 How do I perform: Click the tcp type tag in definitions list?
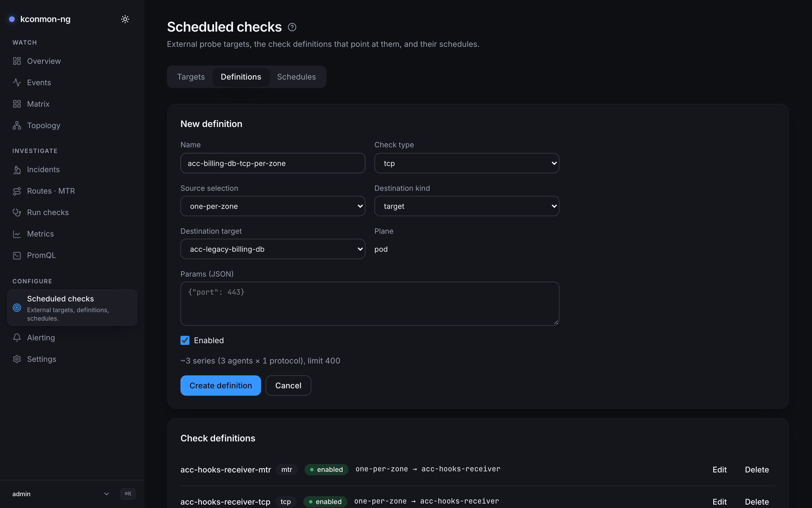(286, 502)
